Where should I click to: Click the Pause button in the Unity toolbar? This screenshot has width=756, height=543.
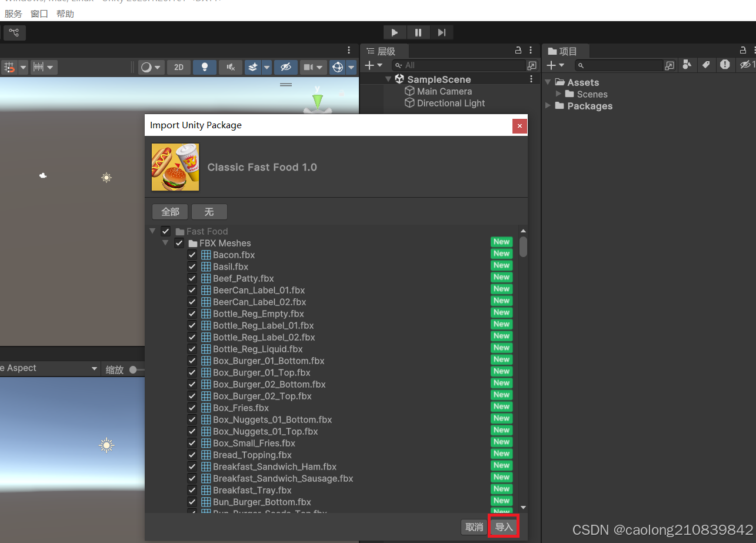point(418,32)
